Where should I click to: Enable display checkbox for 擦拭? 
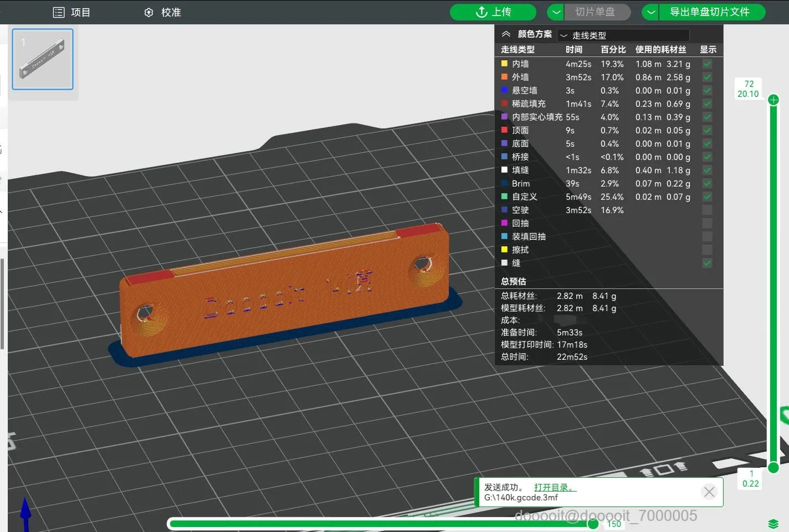coord(707,250)
